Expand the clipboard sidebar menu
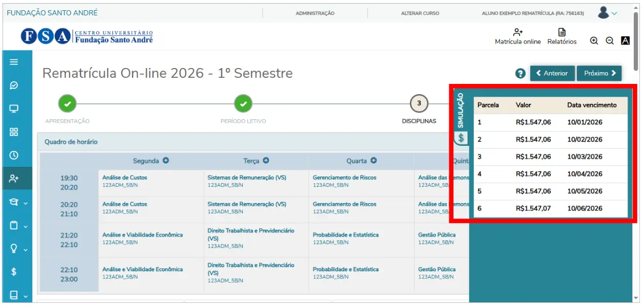Viewport: 644px width, 308px height. 17,225
